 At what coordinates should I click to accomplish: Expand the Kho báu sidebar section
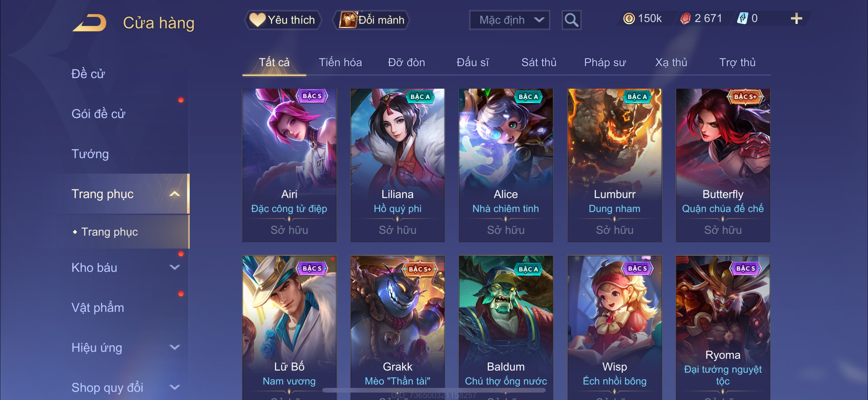[174, 268]
